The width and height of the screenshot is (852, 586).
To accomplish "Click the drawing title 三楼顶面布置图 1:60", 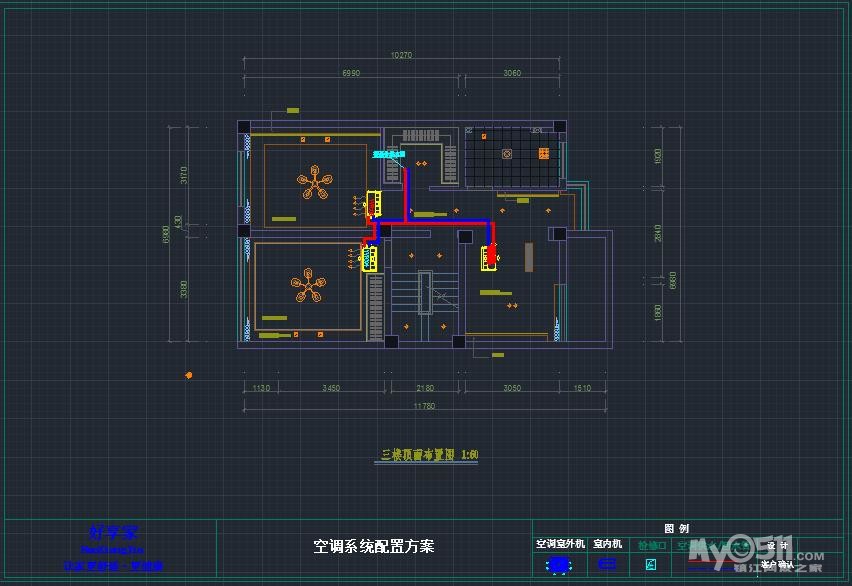I will (x=429, y=455).
